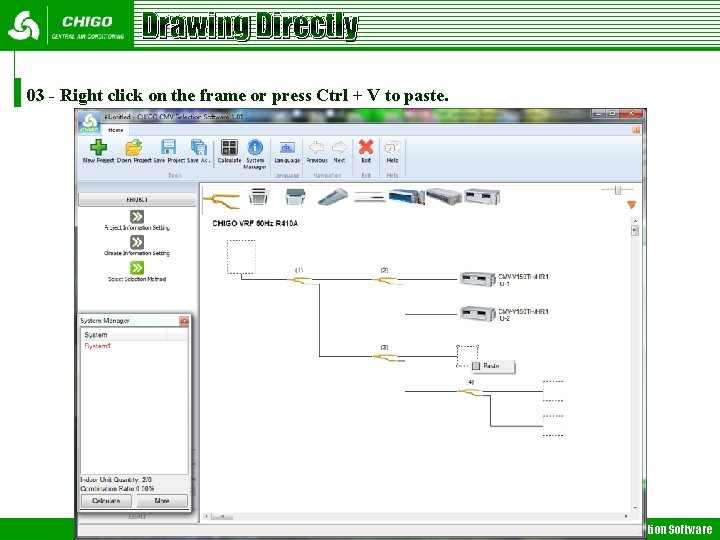
Task: Click the Calculate button in System Manager
Action: coord(107,501)
